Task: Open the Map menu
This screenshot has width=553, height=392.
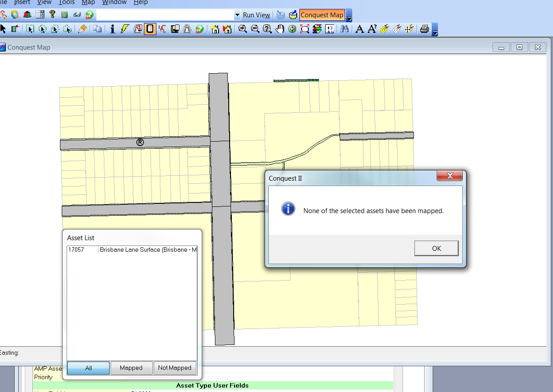Action: coord(88,2)
